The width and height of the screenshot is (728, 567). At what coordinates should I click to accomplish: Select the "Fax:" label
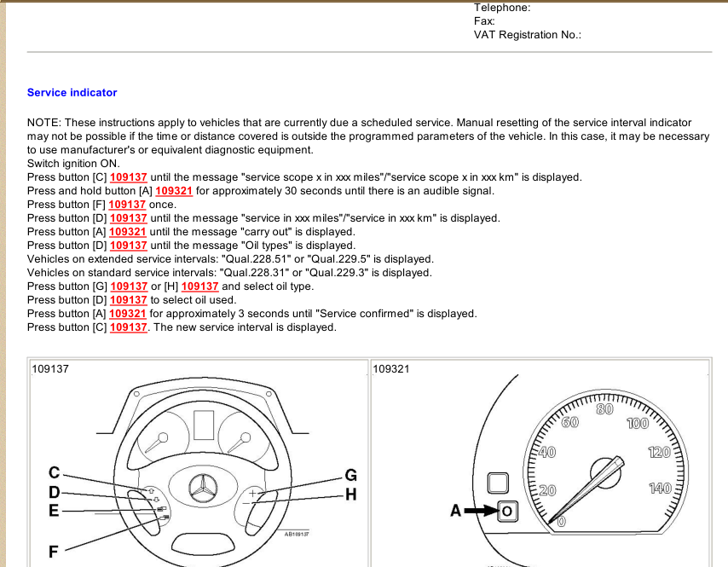pos(484,21)
